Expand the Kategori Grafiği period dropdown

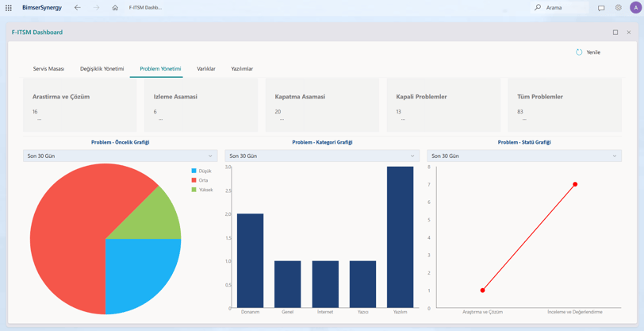pyautogui.click(x=322, y=156)
